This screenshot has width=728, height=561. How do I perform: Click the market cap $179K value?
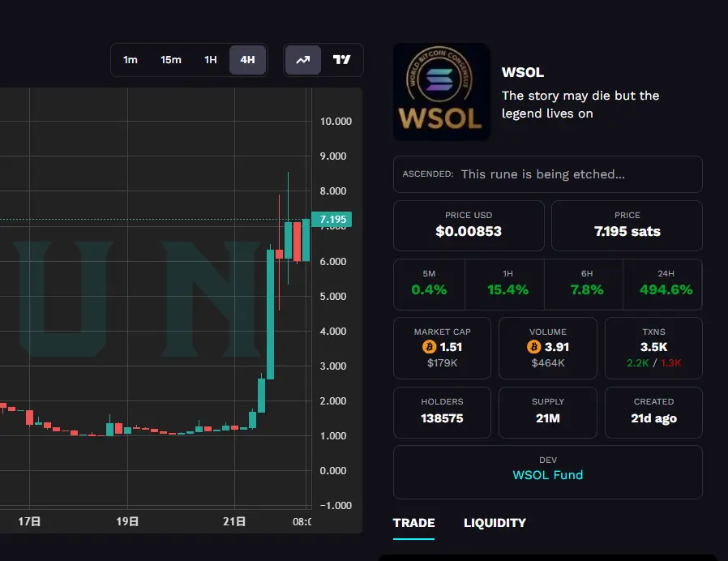[442, 363]
